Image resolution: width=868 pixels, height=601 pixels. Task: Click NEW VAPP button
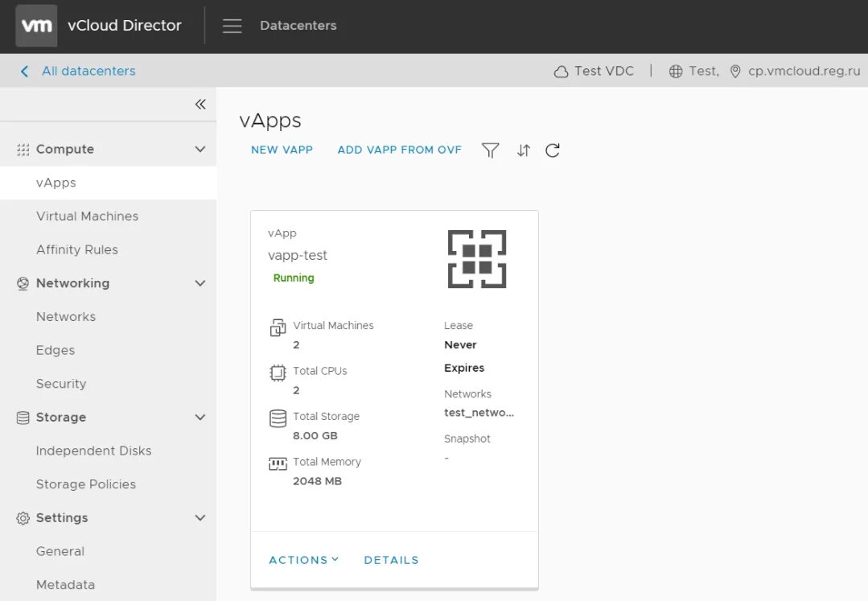(282, 150)
